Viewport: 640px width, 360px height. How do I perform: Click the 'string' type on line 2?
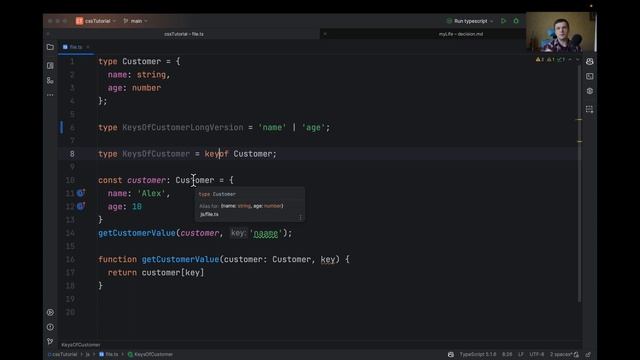151,75
